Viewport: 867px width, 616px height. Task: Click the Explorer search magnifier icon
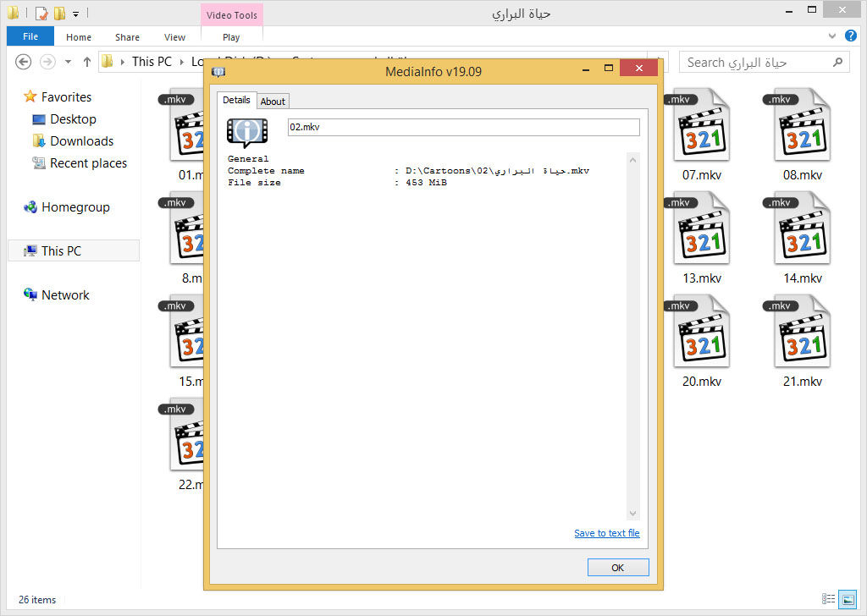coord(837,63)
